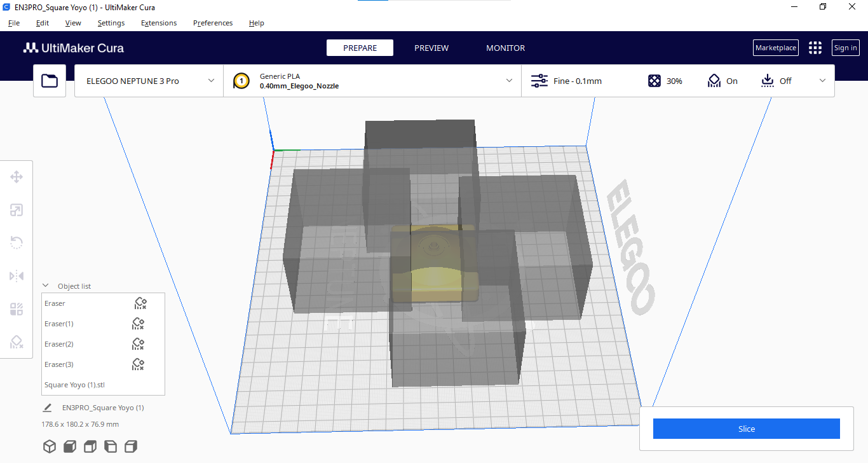Open the ELEGOO NEPTUNE 3 Pro printer dropdown
Image resolution: width=868 pixels, height=463 pixels.
[x=148, y=81]
